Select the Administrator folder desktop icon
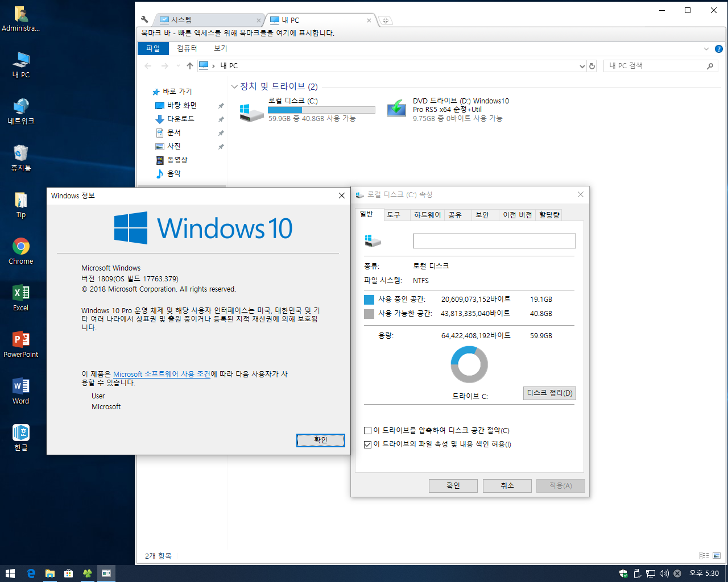The image size is (728, 582). click(21, 14)
